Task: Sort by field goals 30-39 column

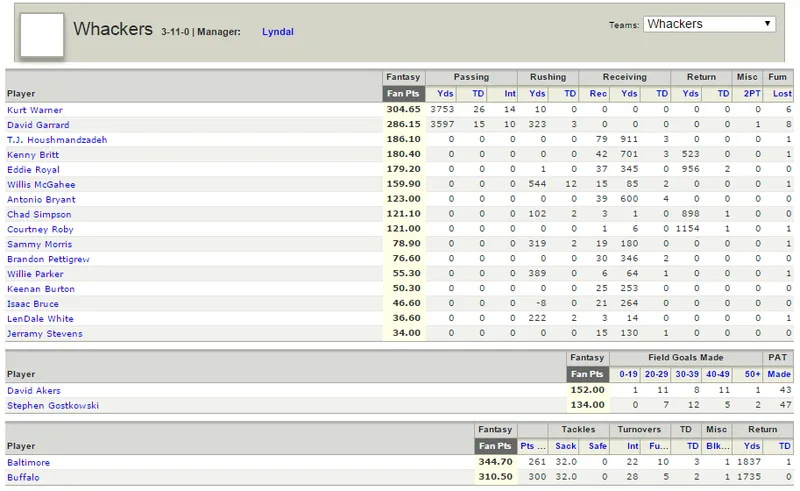Action: pyautogui.click(x=687, y=374)
